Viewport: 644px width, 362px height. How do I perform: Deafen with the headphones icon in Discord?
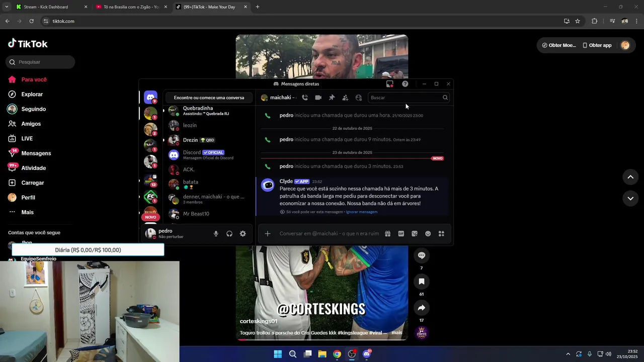tap(229, 233)
